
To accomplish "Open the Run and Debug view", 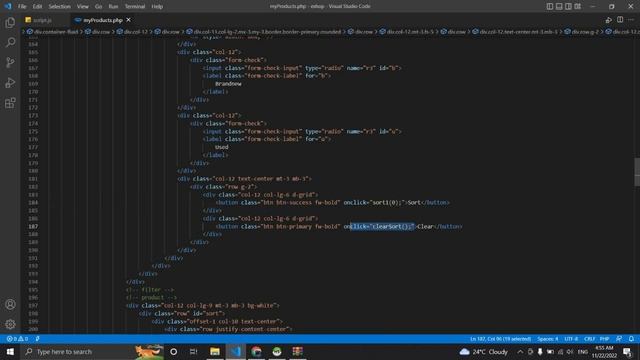I will [10, 82].
